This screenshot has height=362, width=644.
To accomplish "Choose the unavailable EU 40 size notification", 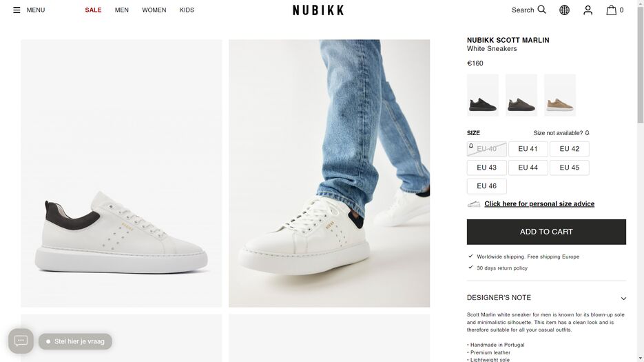I will 487,149.
